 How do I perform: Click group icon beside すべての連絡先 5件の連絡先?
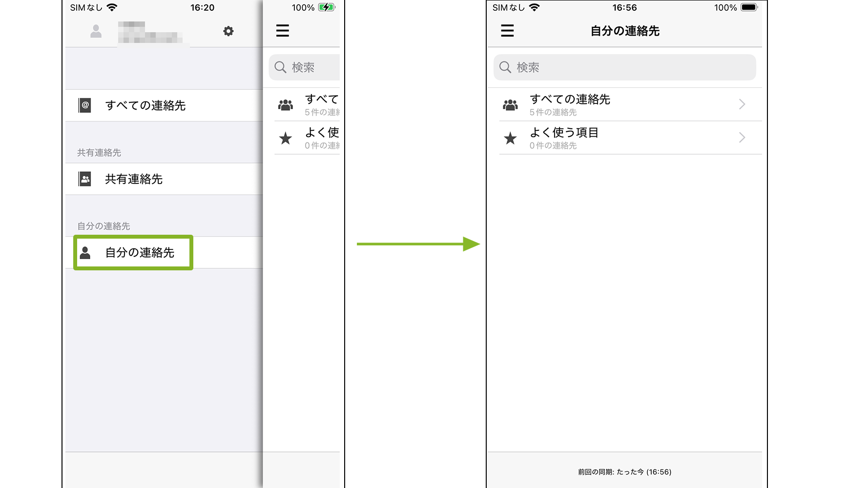point(510,105)
